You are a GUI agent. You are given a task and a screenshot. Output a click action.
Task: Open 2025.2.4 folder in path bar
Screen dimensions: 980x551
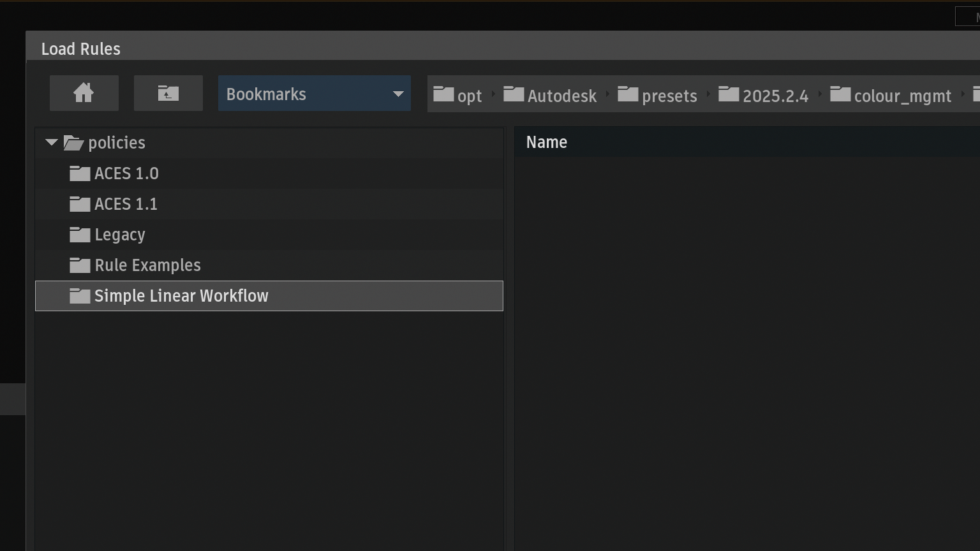tap(764, 96)
